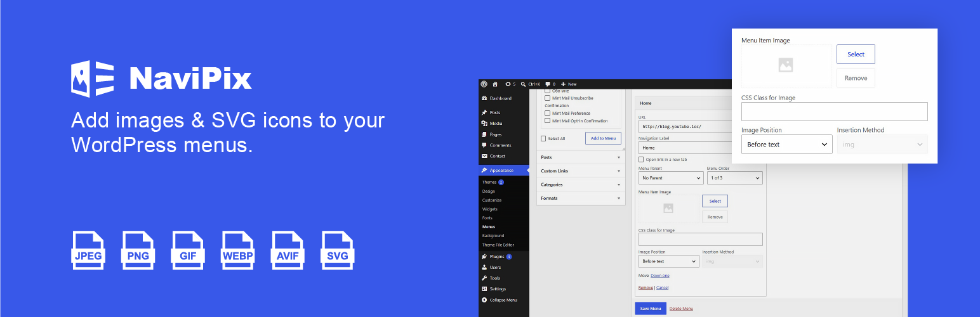Click the Navigation Label field with Home
Screen dimensions: 980x317
pos(685,148)
